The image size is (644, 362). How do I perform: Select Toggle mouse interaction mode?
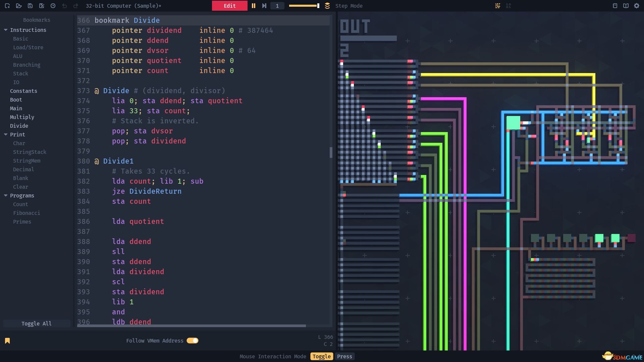[322, 356]
